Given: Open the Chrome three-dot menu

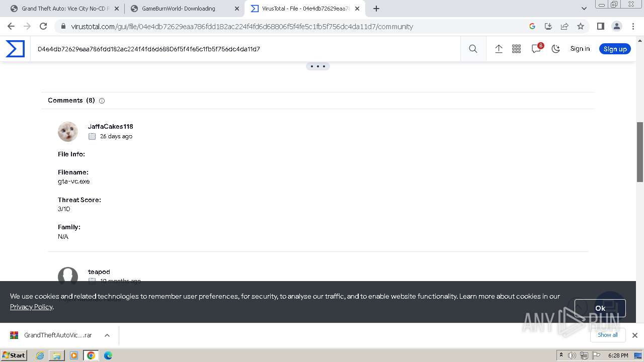Looking at the screenshot, I should [x=633, y=26].
